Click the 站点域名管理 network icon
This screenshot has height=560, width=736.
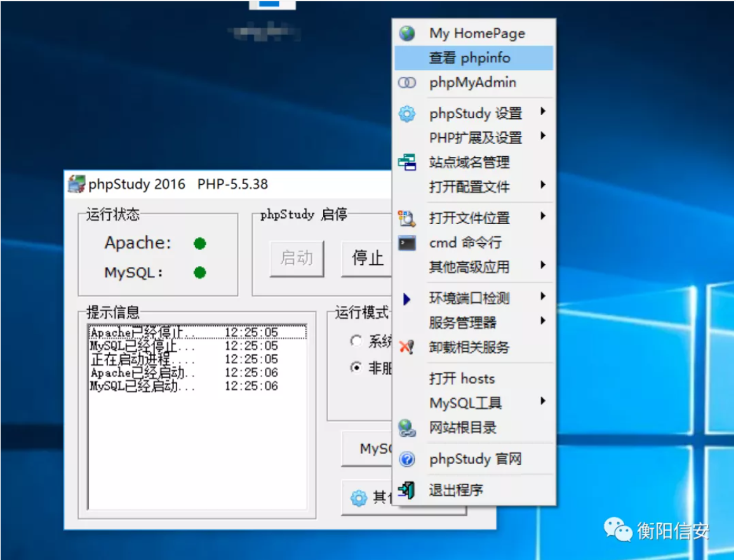click(407, 163)
